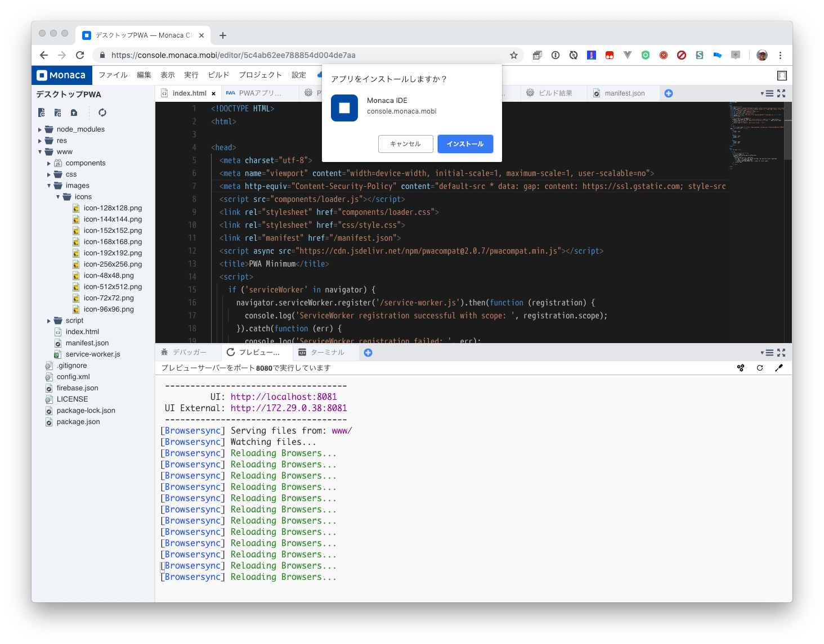Collapse the www folder

[40, 152]
